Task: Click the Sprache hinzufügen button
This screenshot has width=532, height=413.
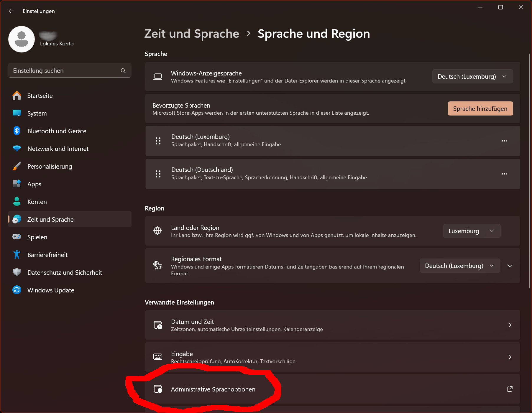Action: coord(480,109)
